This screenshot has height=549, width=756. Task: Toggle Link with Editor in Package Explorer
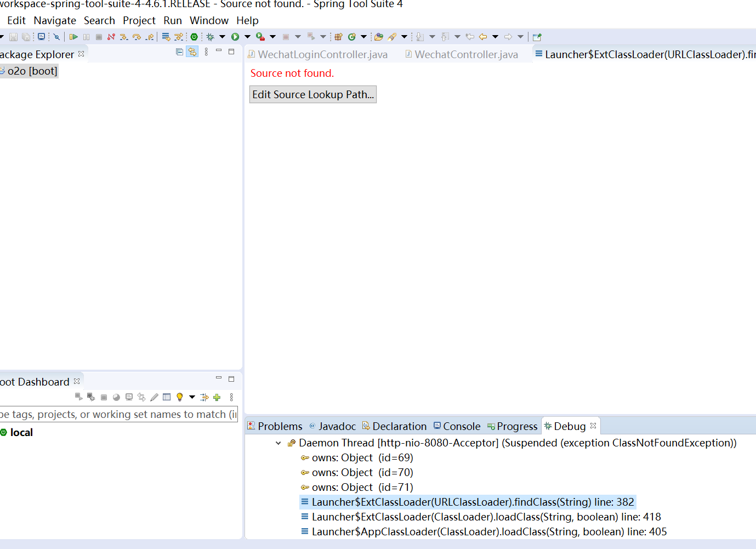[192, 52]
